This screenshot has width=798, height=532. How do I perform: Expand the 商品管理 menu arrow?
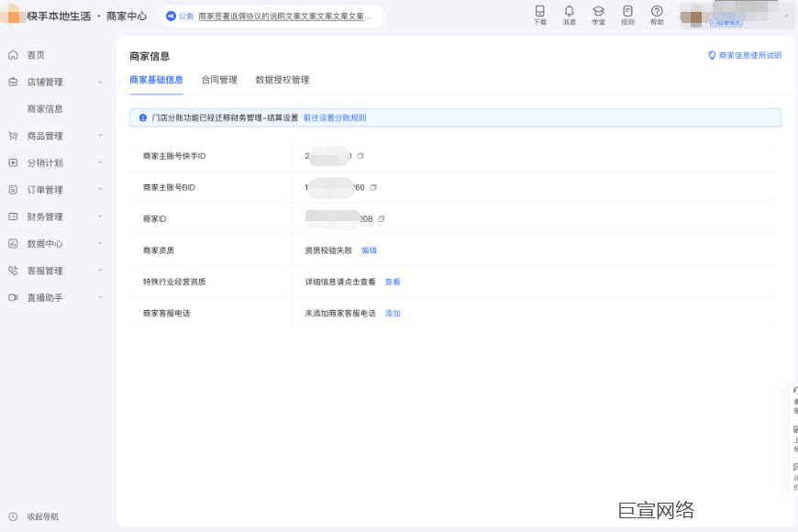(100, 136)
